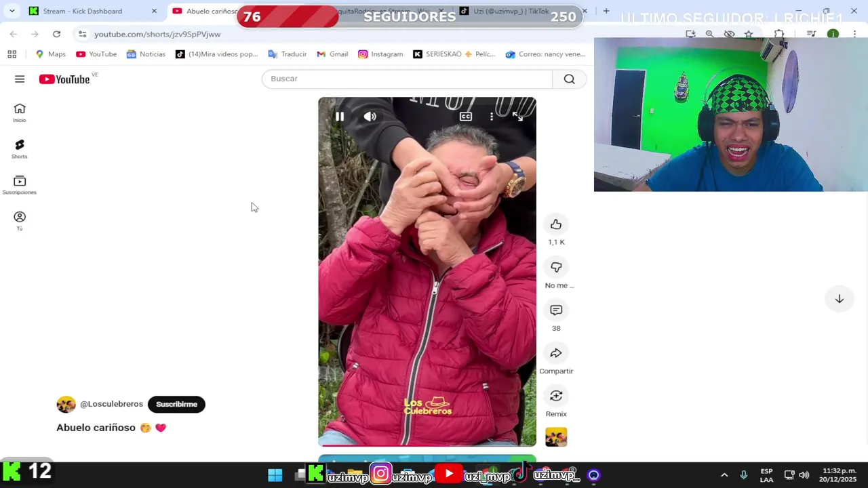
Task: Open the Short's three-dot options menu
Action: tap(492, 117)
